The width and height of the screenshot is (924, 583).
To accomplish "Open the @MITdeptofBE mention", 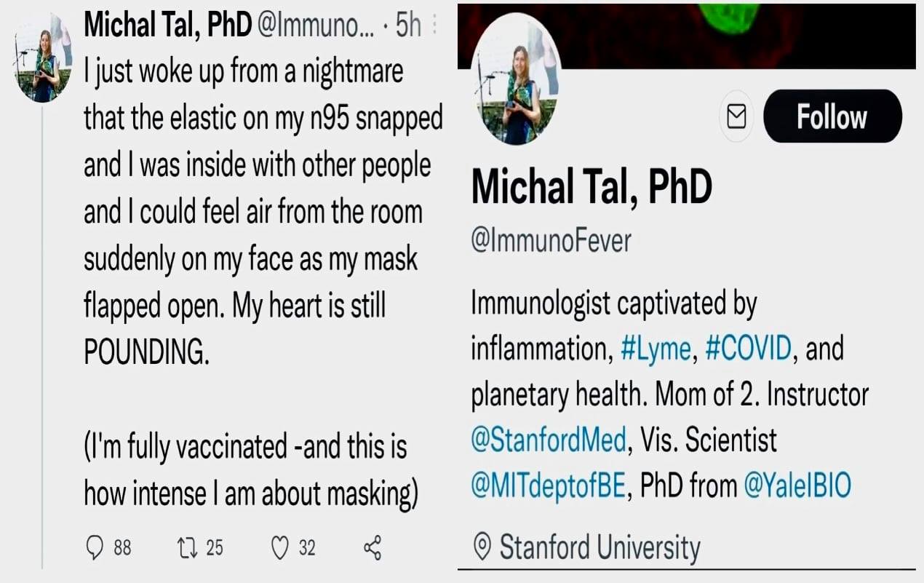I will (x=549, y=486).
